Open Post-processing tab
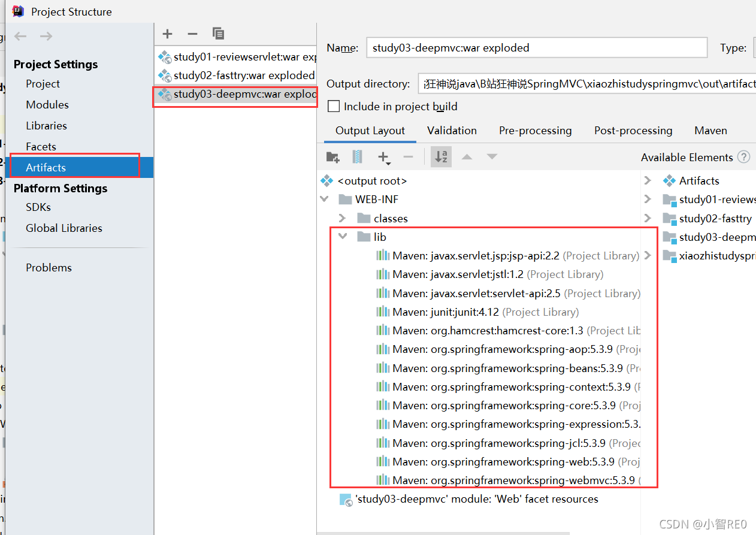756x535 pixels. coord(633,131)
